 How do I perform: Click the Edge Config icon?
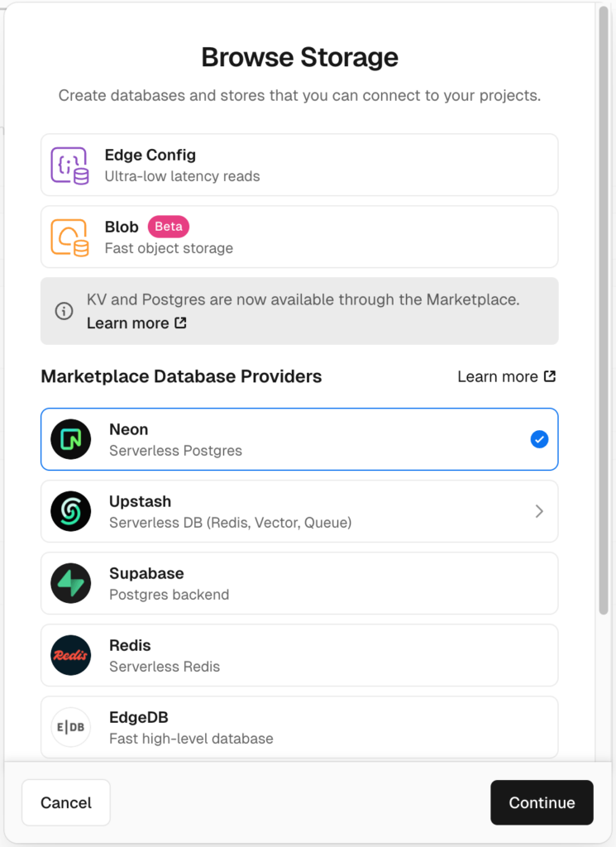click(70, 165)
